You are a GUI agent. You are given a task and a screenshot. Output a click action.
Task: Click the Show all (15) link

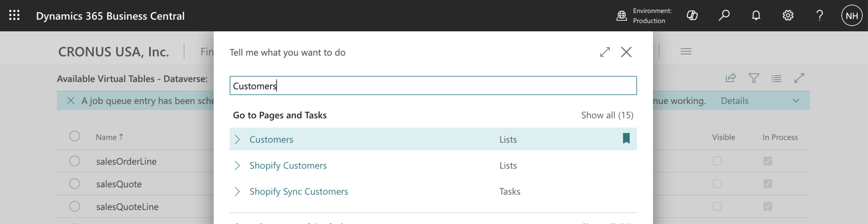(x=607, y=115)
